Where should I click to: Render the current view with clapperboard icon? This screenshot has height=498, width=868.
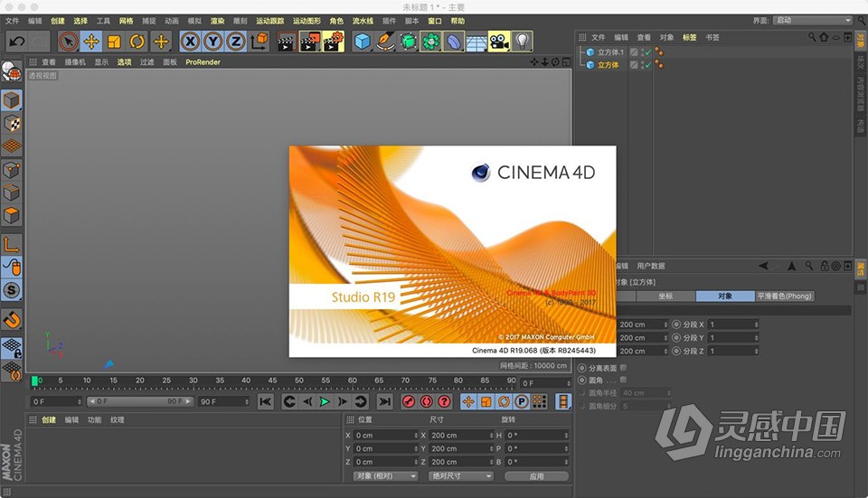click(287, 42)
